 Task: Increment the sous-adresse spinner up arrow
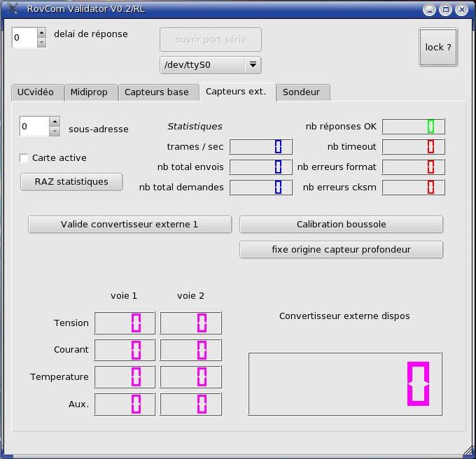(x=55, y=121)
